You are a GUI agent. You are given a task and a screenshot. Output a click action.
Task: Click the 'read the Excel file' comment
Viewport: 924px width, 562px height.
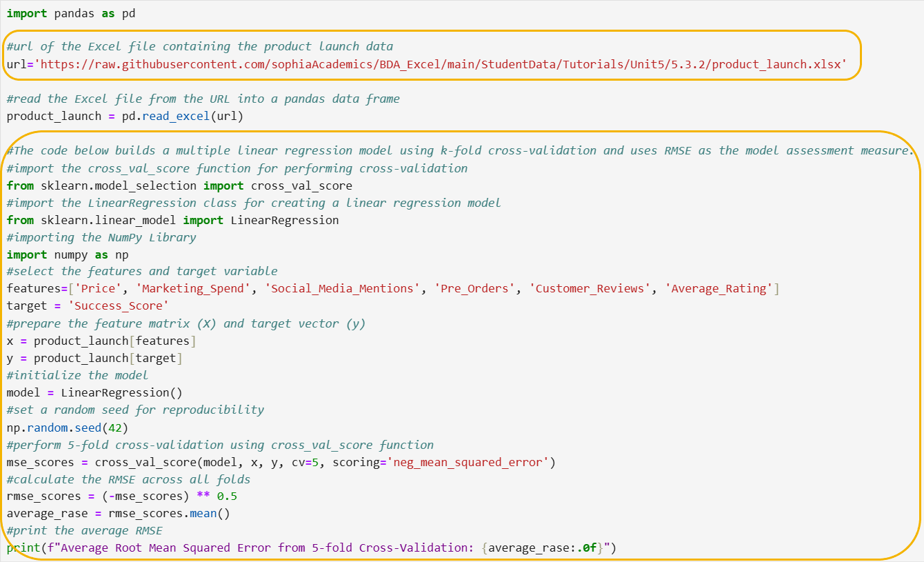(x=203, y=99)
